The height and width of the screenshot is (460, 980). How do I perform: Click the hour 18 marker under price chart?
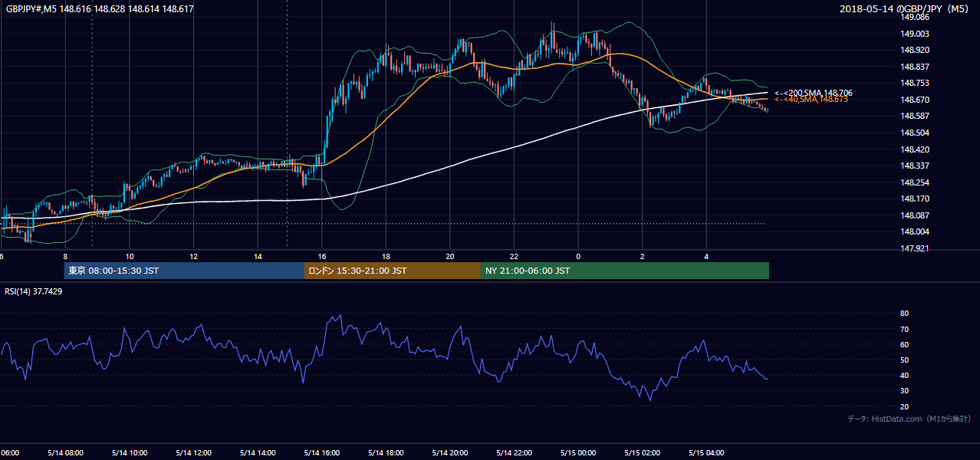(386, 256)
